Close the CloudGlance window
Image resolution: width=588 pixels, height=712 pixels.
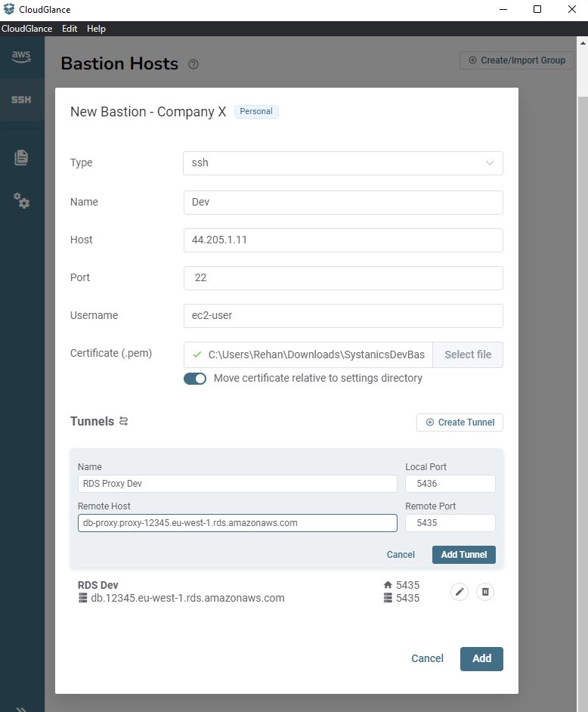click(x=572, y=10)
